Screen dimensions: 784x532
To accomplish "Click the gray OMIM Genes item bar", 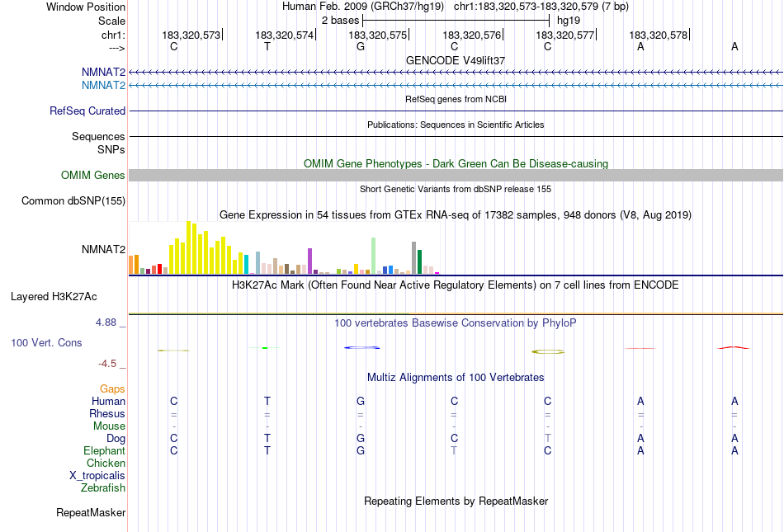I will click(456, 176).
